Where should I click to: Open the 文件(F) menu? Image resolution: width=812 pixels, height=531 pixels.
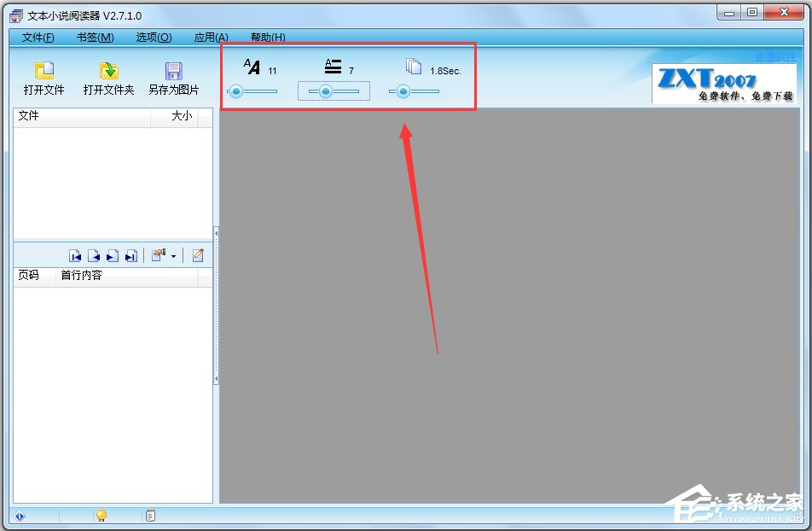click(36, 38)
